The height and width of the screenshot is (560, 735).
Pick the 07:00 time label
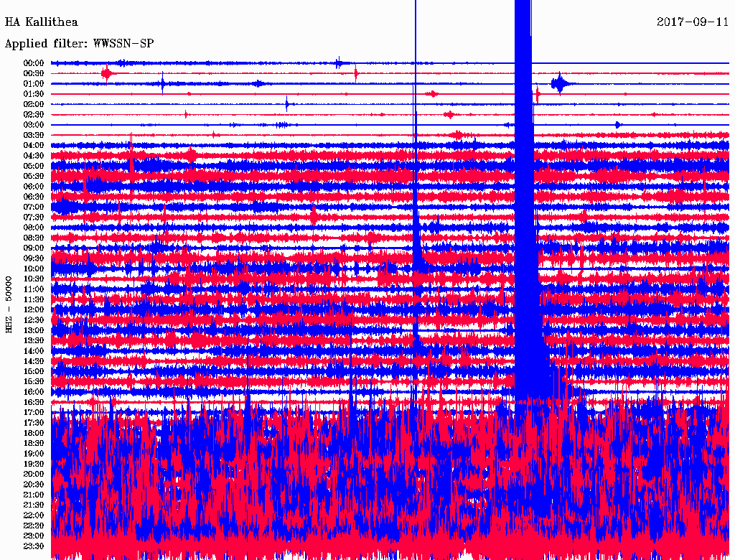[34, 207]
